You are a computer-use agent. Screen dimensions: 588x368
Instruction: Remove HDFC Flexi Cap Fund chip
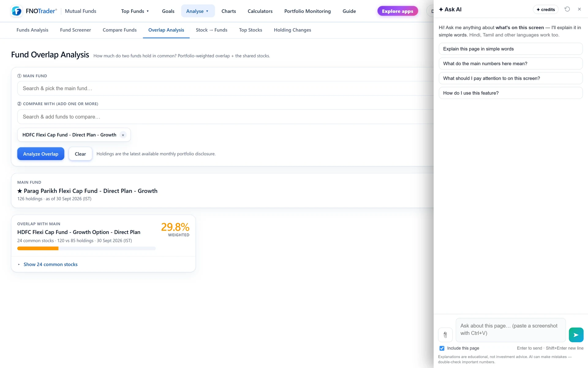click(x=123, y=135)
